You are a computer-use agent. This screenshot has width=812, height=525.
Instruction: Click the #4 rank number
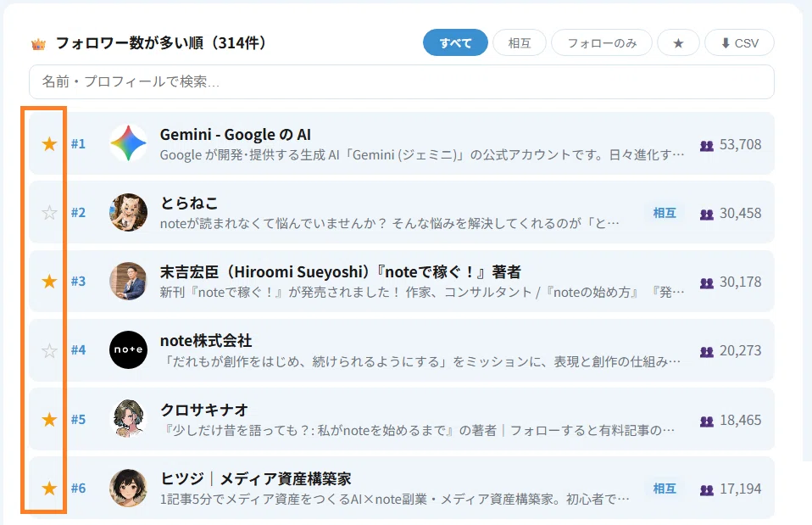[x=78, y=350]
